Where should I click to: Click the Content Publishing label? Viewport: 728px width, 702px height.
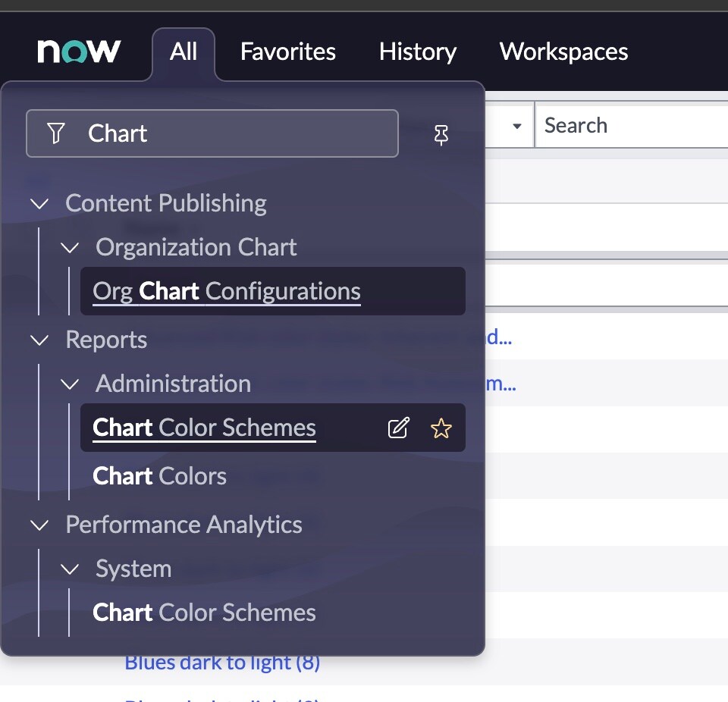pos(166,203)
